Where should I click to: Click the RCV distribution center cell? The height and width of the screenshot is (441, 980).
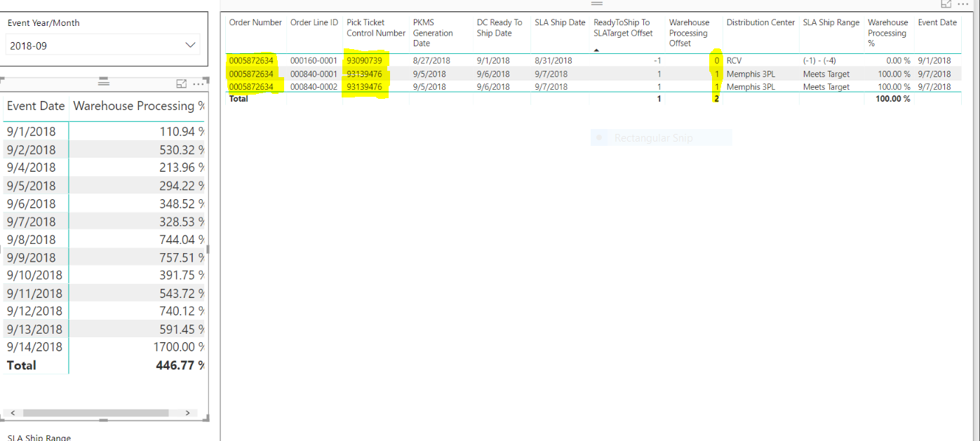point(734,60)
